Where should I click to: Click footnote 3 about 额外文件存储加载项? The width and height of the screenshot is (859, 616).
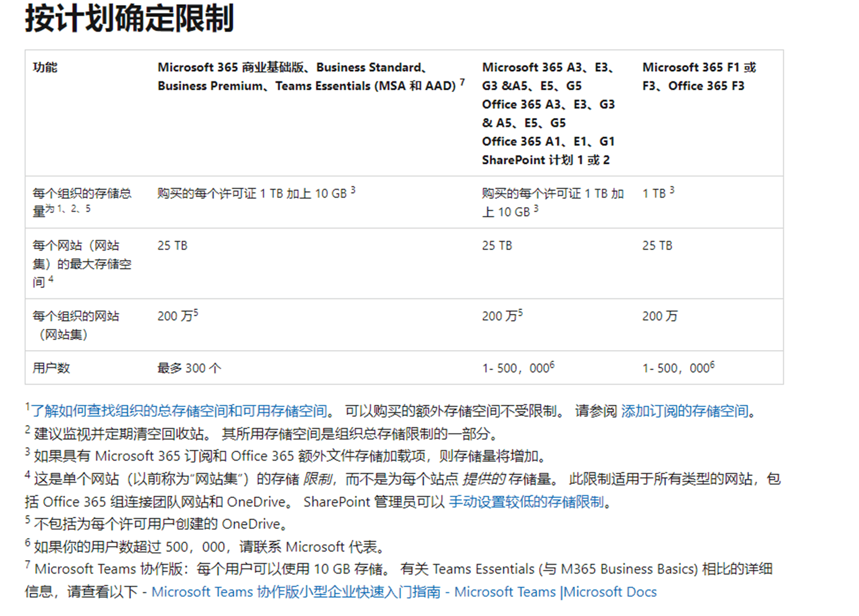click(286, 456)
